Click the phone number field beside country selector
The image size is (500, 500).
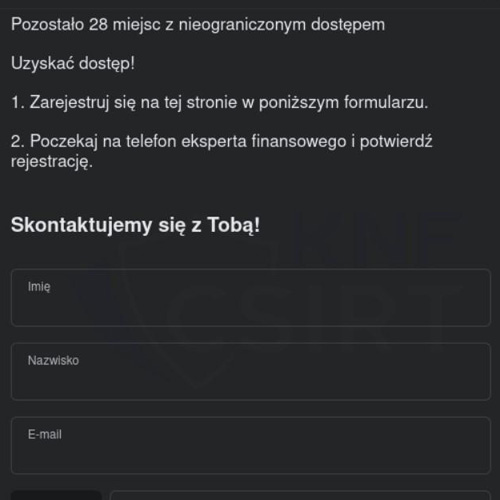[x=300, y=495]
